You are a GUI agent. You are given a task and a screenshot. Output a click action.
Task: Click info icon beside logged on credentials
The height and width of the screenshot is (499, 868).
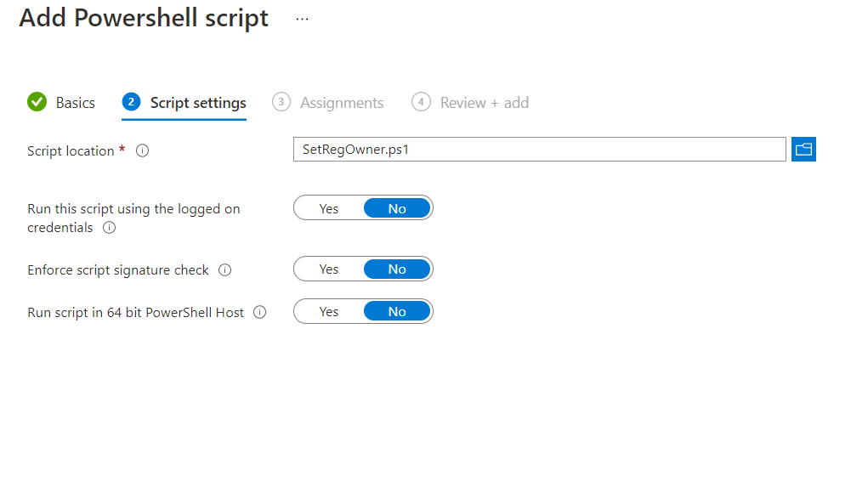(109, 228)
